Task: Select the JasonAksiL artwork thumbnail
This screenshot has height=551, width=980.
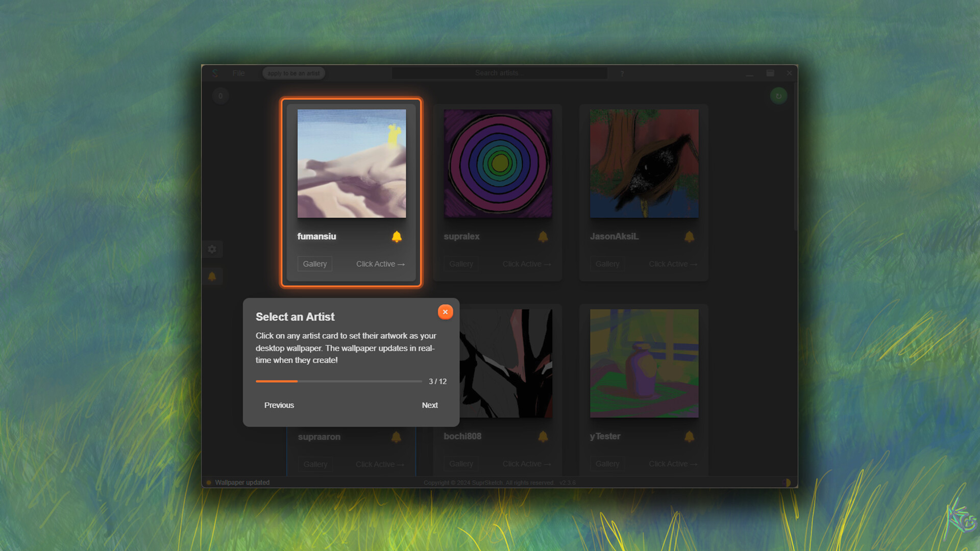Action: 643,163
